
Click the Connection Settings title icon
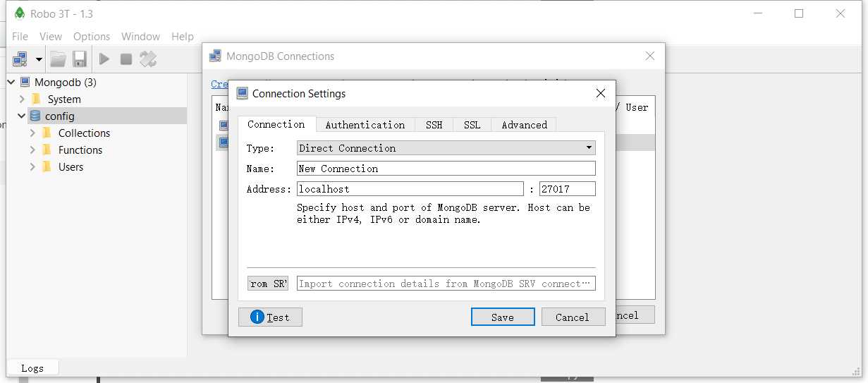(x=243, y=93)
